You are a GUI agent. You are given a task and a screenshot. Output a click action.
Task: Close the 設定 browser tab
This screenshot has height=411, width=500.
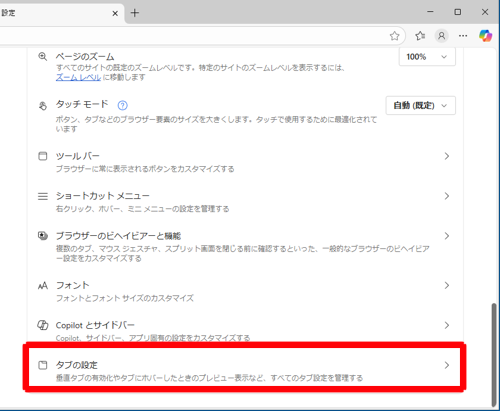coord(115,13)
